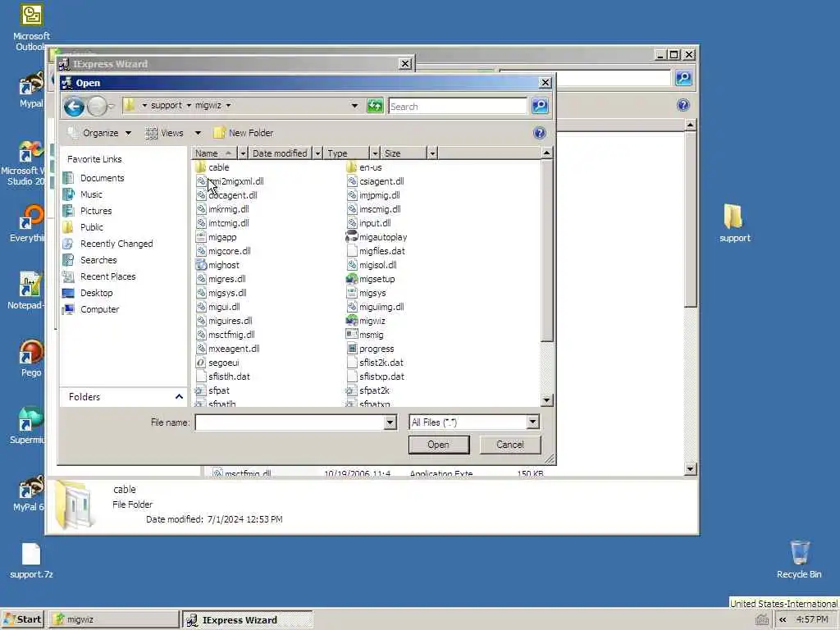Select the migwiz application file
The width and height of the screenshot is (840, 630).
(x=366, y=321)
